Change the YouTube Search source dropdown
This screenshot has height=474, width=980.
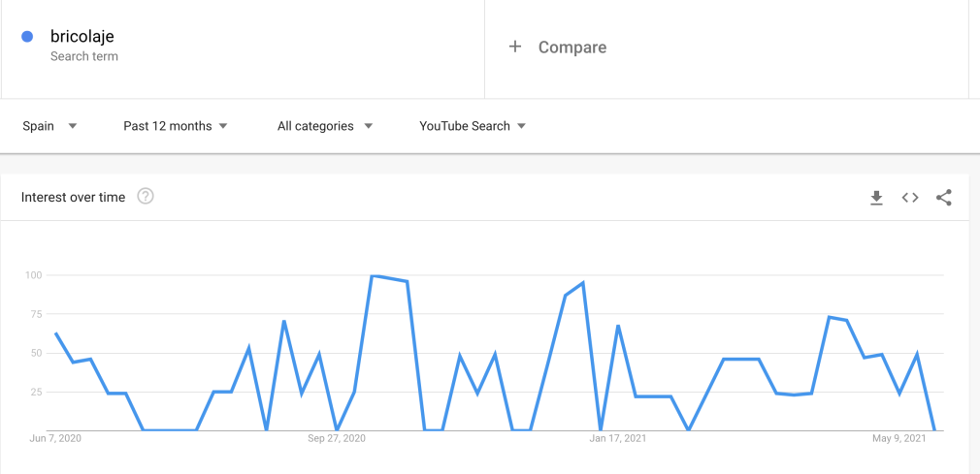(x=473, y=126)
